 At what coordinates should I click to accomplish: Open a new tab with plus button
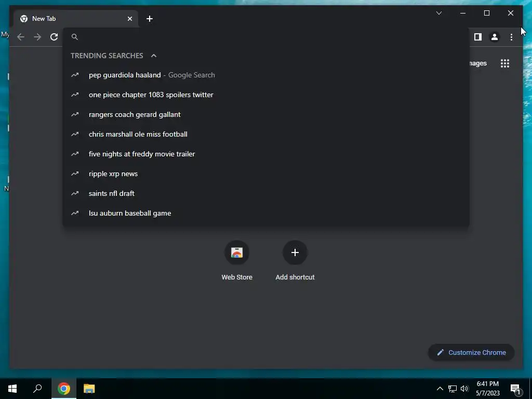(x=150, y=19)
